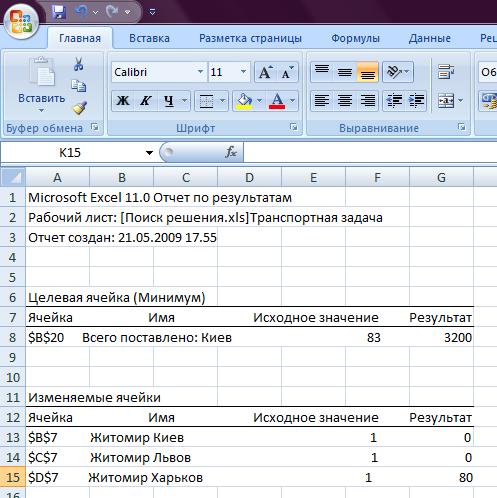Open the Вставка ribbon tab
This screenshot has width=497, height=498.
pos(149,38)
